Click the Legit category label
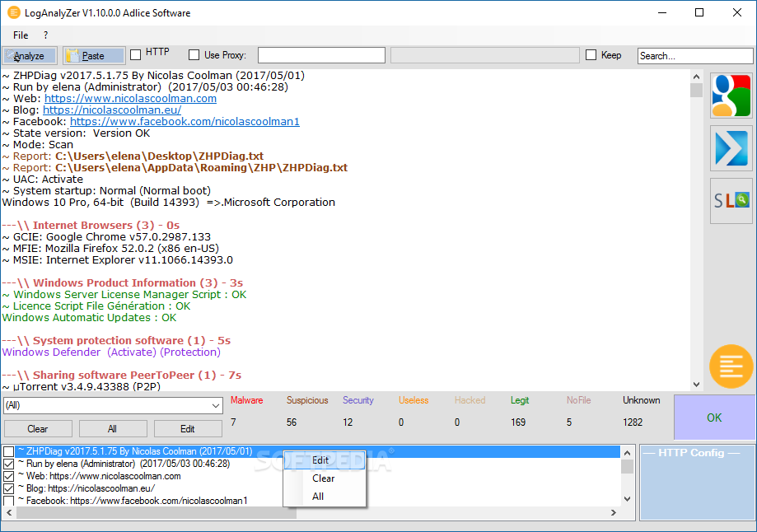 point(520,400)
